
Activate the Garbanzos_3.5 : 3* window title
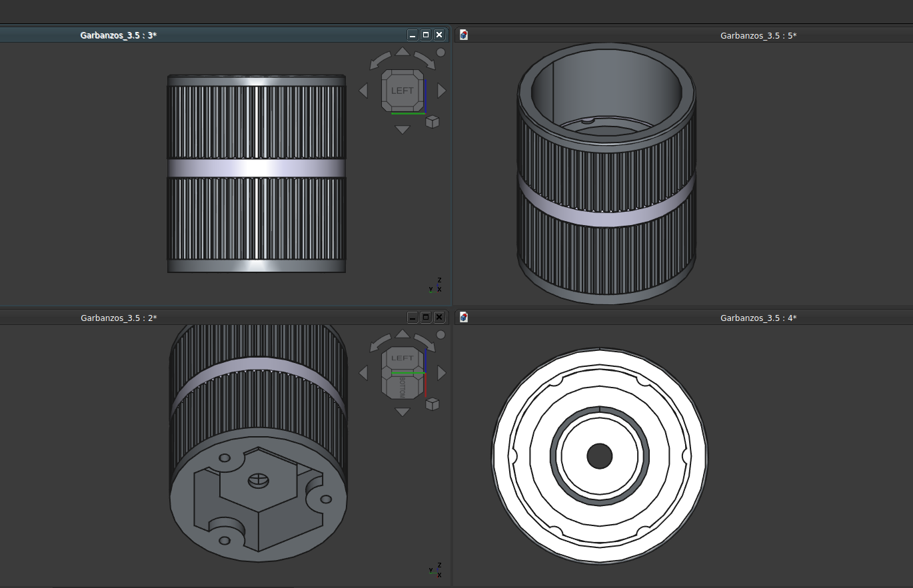click(x=119, y=35)
